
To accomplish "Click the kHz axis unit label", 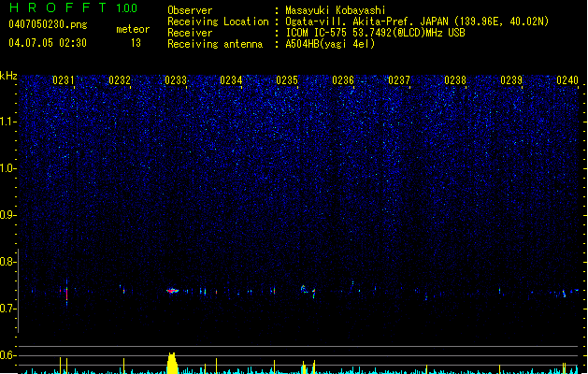I will [8, 76].
